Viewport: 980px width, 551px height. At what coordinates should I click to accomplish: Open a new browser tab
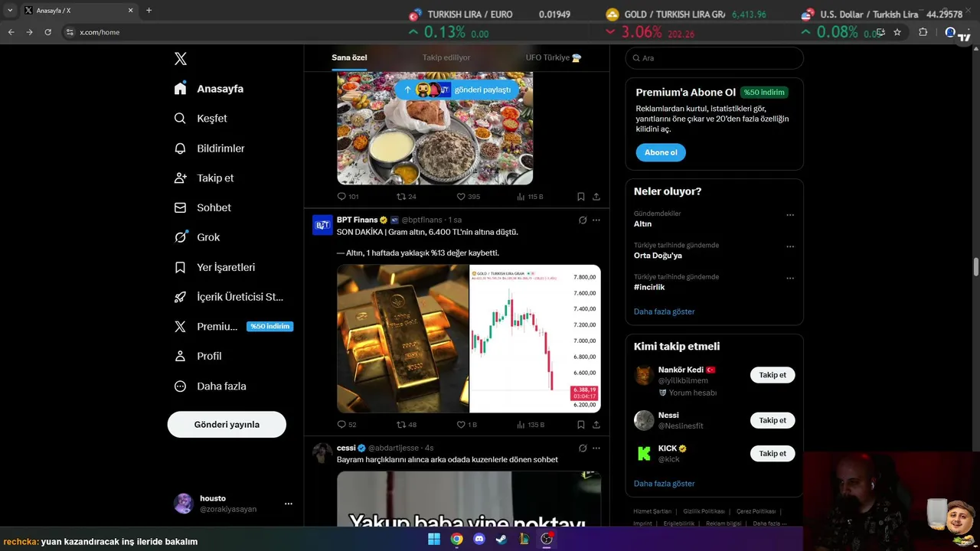pyautogui.click(x=149, y=11)
